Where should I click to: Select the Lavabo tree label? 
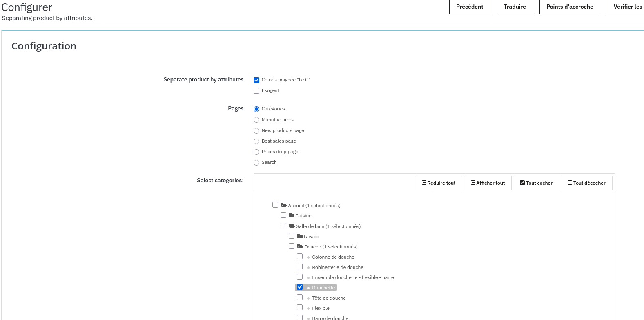click(x=311, y=237)
